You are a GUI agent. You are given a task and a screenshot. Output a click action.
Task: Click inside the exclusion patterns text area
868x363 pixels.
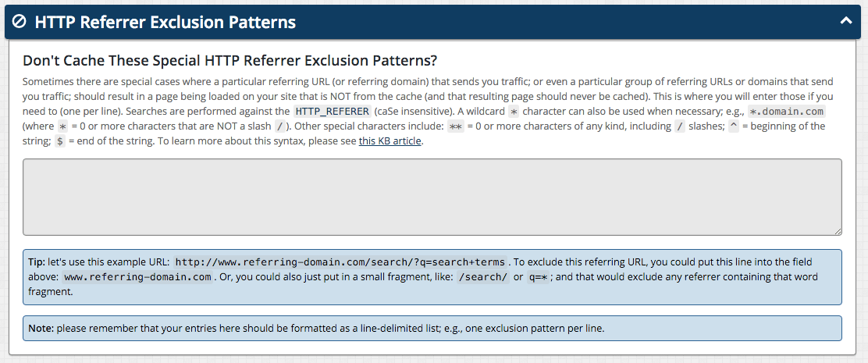coord(432,197)
